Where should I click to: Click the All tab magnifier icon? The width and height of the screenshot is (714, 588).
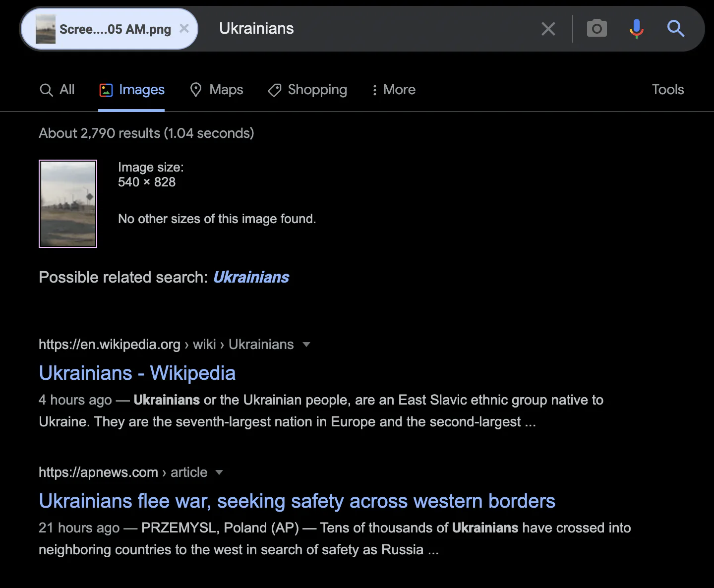(46, 90)
